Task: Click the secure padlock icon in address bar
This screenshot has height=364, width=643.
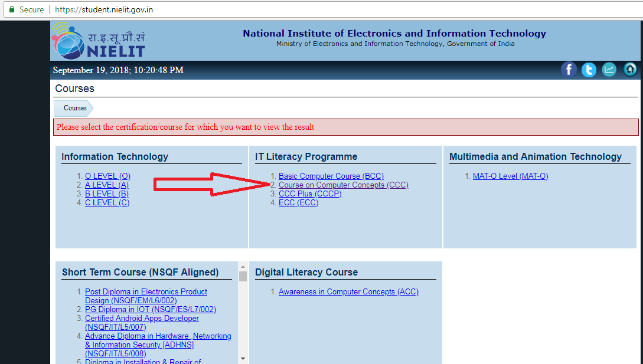Action: coord(12,9)
